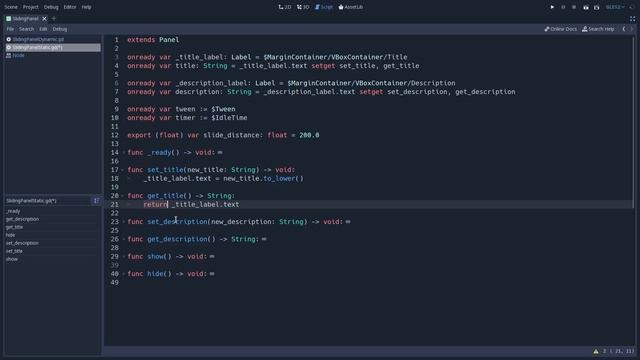Click line number 21 in the gutter
This screenshot has height=360, width=640.
coord(115,204)
